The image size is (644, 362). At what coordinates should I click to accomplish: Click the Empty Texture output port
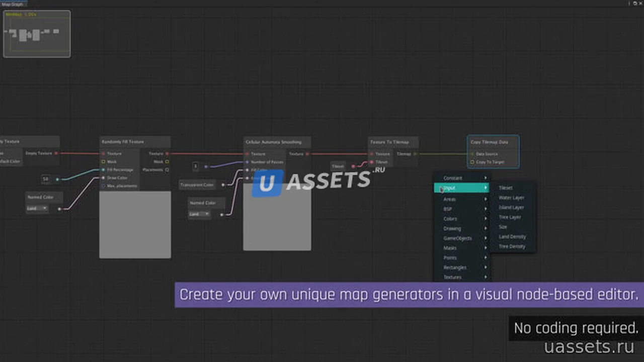pyautogui.click(x=56, y=153)
